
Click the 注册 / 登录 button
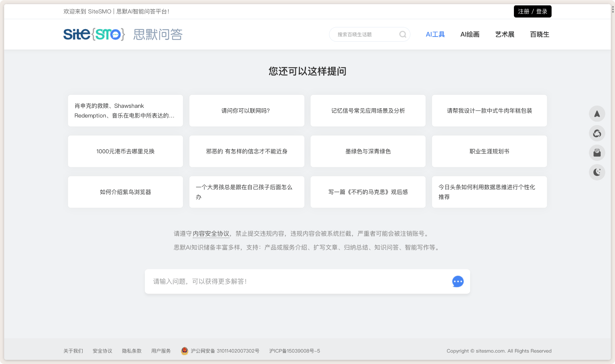pos(532,12)
